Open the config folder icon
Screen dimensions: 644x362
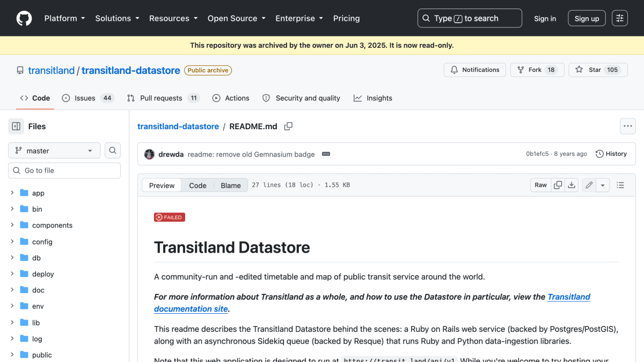coord(24,241)
